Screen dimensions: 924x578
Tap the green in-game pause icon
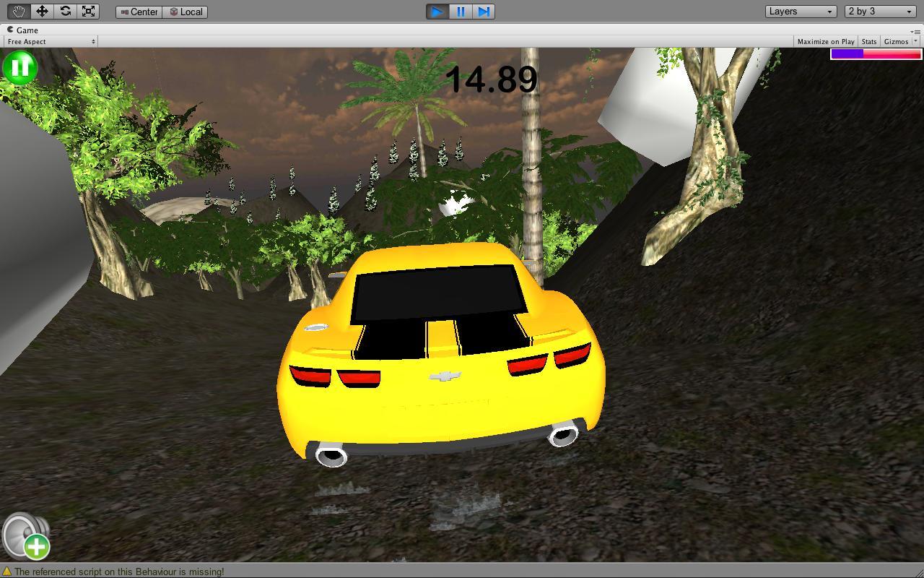tap(20, 66)
